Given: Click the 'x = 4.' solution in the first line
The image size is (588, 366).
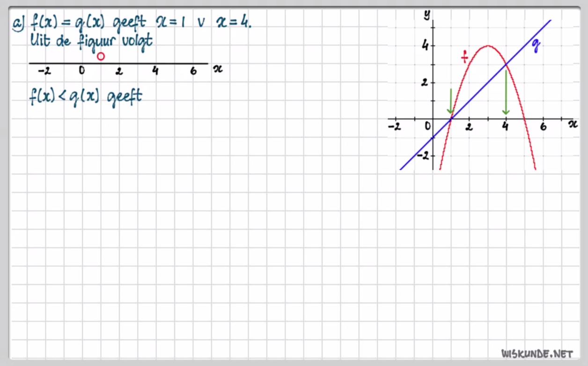Looking at the screenshot, I should pyautogui.click(x=234, y=22).
